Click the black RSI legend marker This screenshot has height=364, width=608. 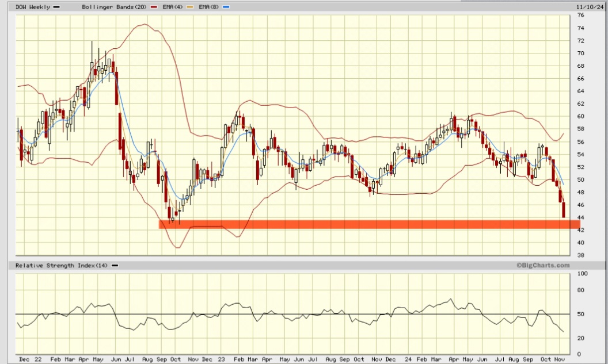pyautogui.click(x=115, y=266)
